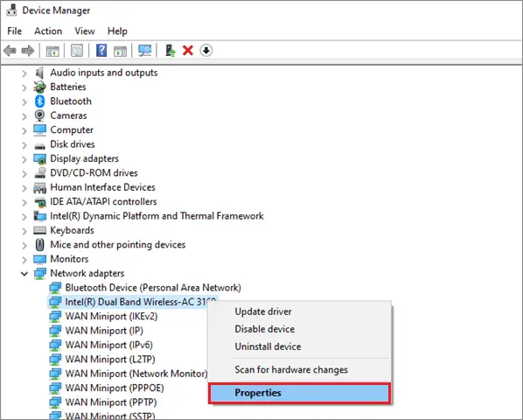Select WAN Miniport (IKEv2)
Screen dimensions: 523x420
pyautogui.click(x=111, y=316)
